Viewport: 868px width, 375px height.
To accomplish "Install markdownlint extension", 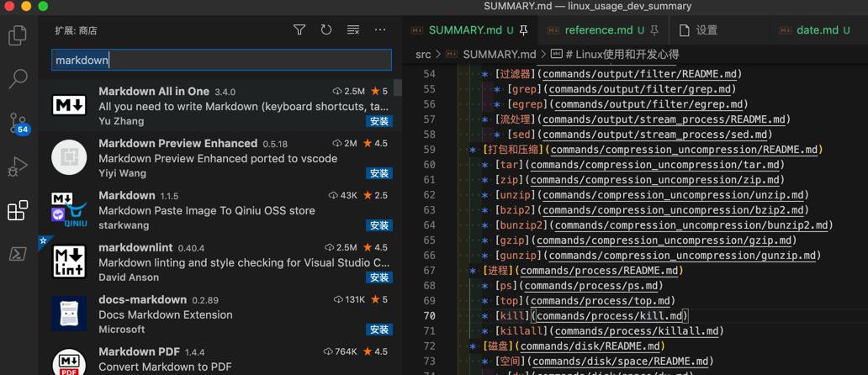I will coord(379,277).
